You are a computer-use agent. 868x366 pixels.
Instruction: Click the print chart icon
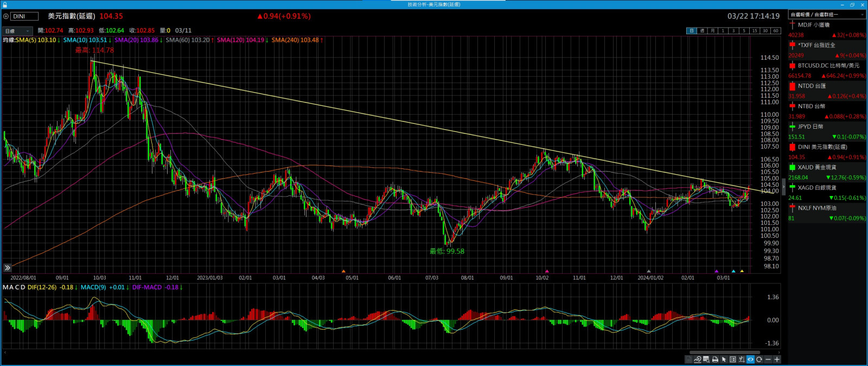[x=715, y=359]
